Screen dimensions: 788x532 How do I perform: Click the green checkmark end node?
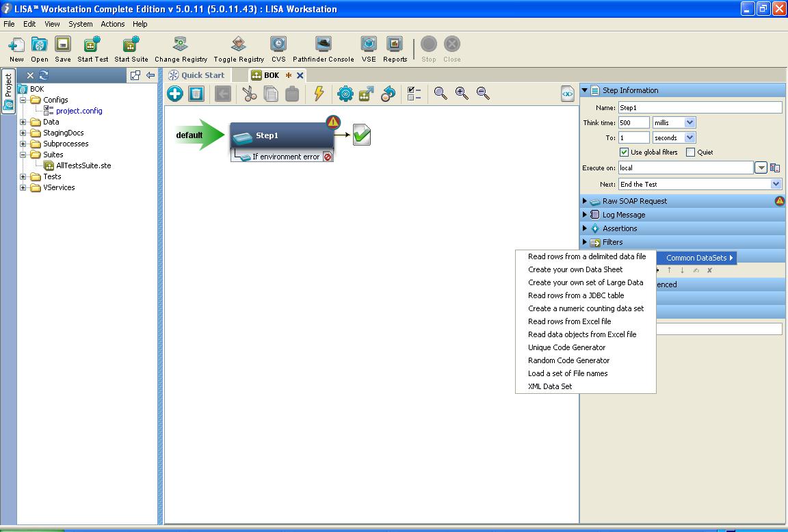coord(362,135)
